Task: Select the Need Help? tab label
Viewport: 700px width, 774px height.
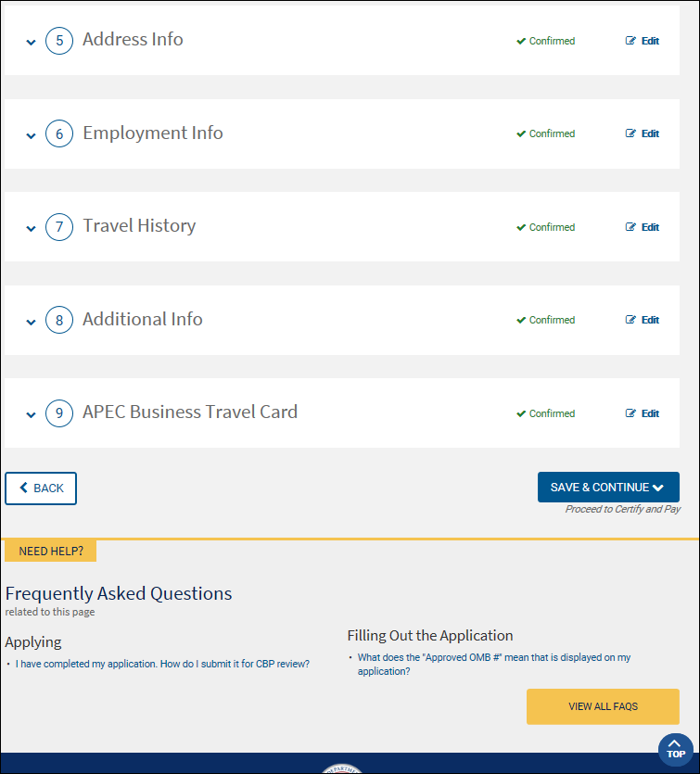Action: coord(51,552)
